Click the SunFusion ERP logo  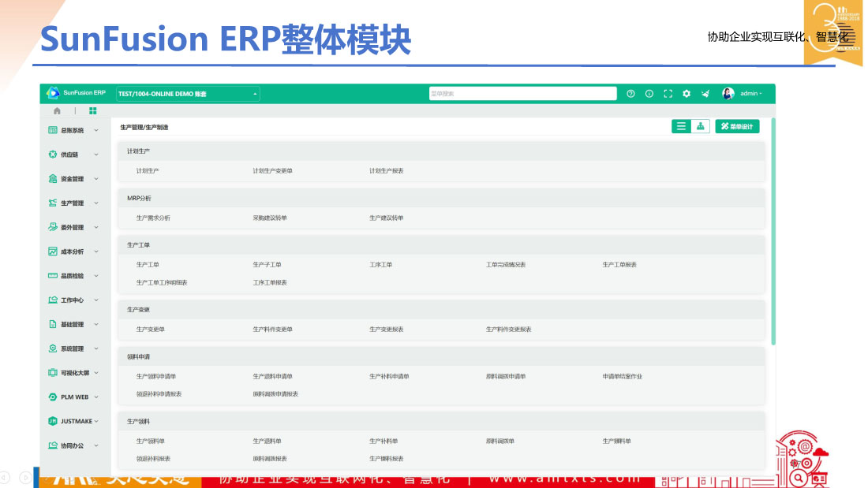pyautogui.click(x=77, y=93)
